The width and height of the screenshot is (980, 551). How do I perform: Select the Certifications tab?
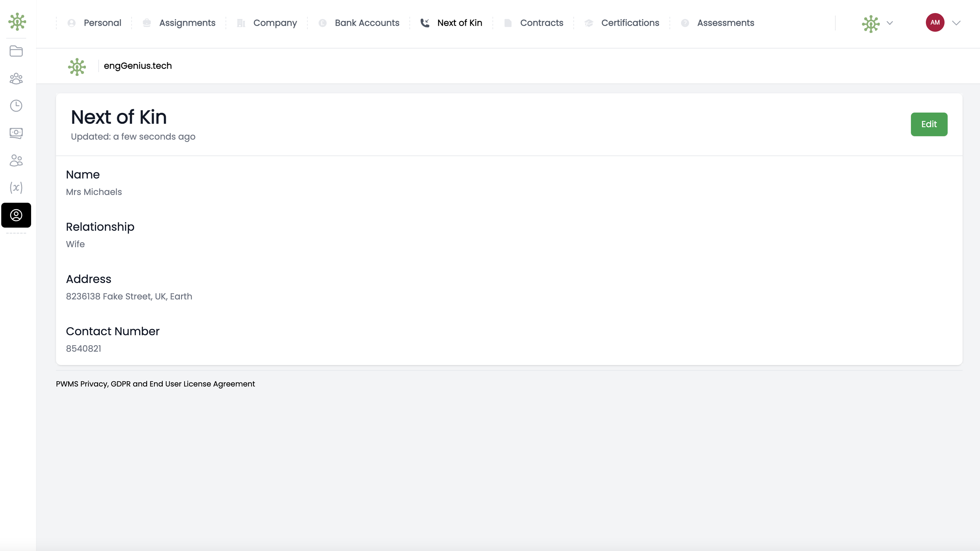pyautogui.click(x=630, y=23)
